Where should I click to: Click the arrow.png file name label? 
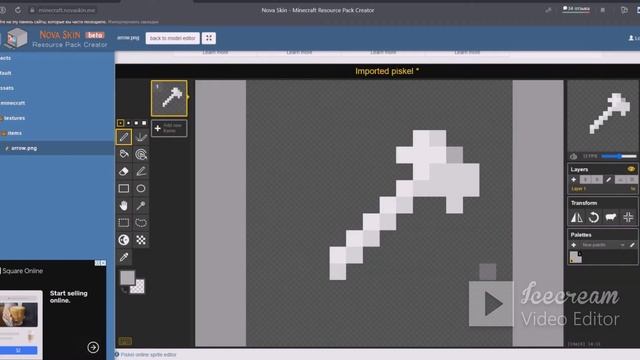[x=128, y=38]
